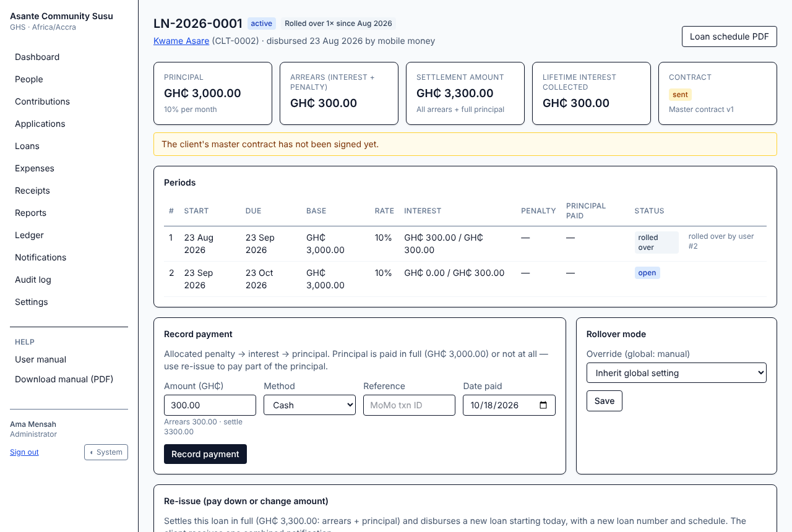Viewport: 792px width, 532px height.
Task: Click the Record payment button
Action: (205, 454)
